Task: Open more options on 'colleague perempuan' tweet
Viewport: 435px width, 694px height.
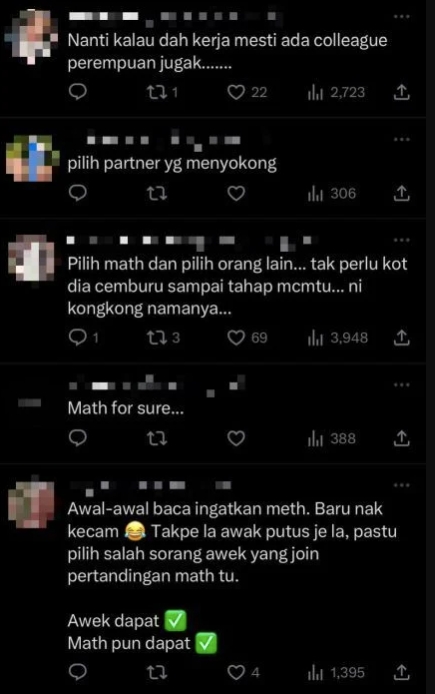Action: (x=401, y=16)
